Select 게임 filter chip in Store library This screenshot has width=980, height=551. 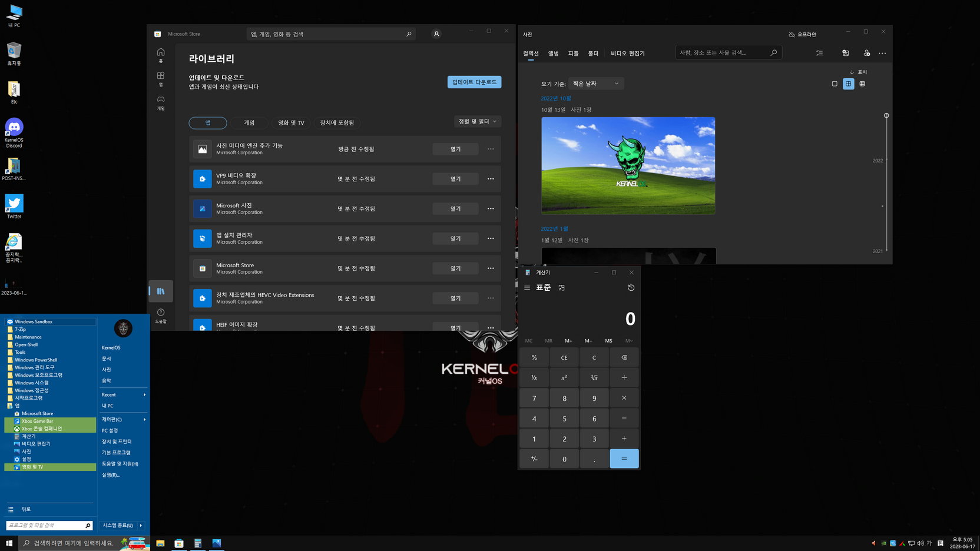(249, 122)
